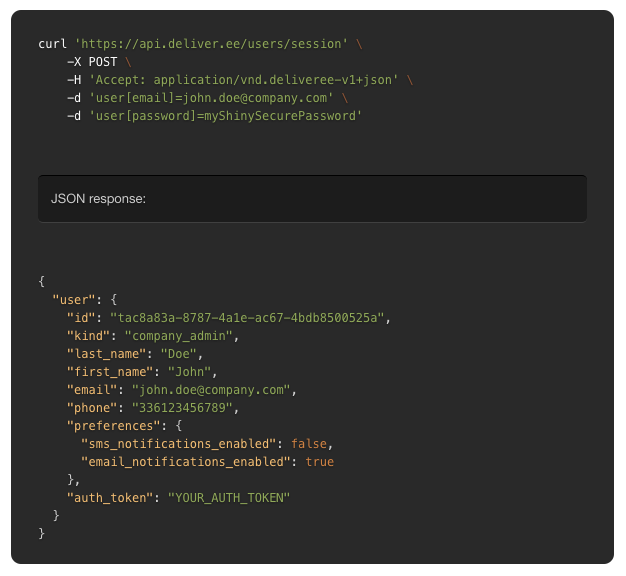Click the POST method text
This screenshot has width=626, height=576.
coord(103,62)
